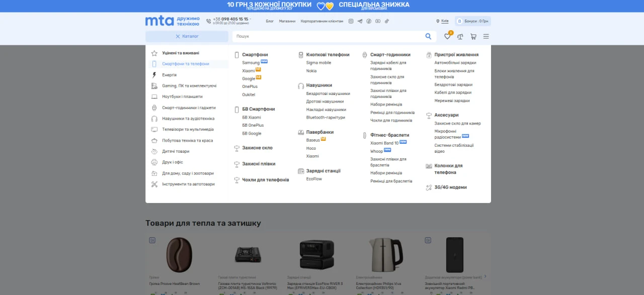
Task: Click the search magnifier icon
Action: (428, 36)
